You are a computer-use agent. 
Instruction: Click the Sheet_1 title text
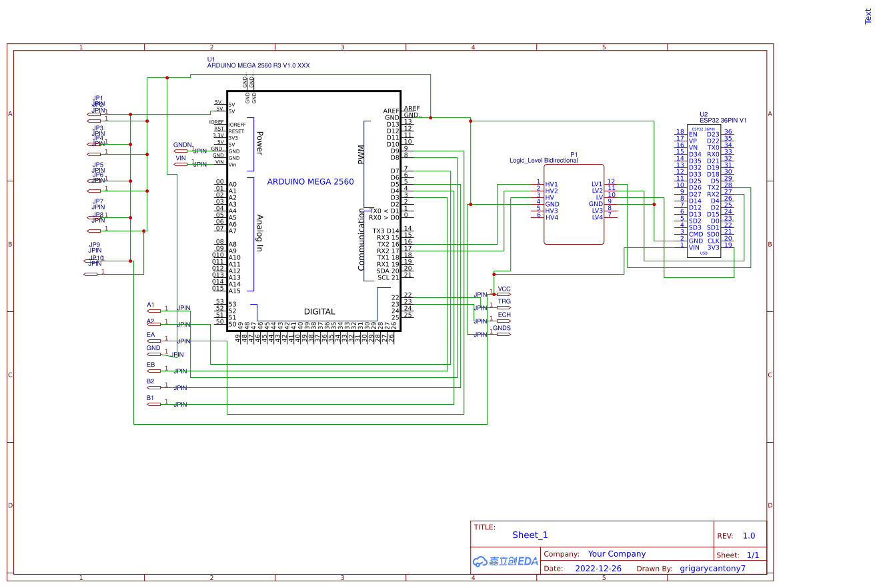tap(530, 535)
